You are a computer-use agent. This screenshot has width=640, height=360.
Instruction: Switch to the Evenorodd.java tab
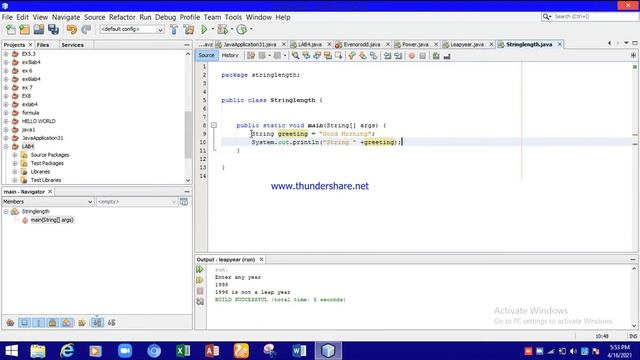[x=361, y=44]
